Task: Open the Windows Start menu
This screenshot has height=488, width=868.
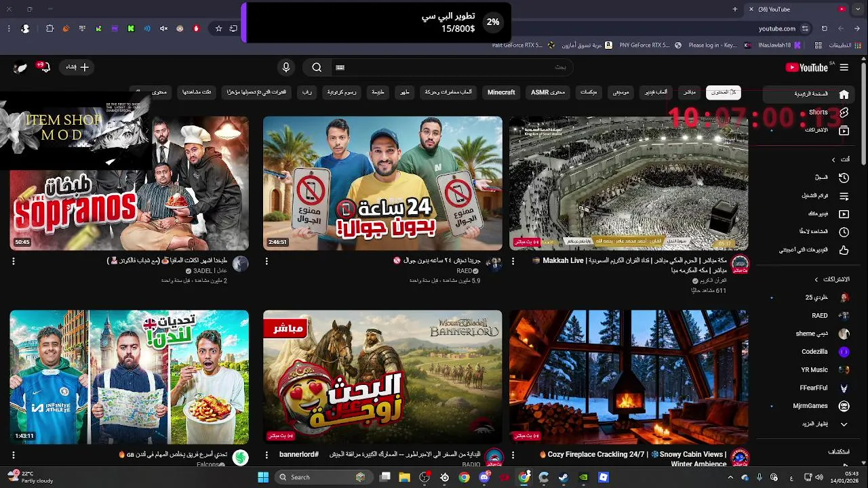Action: point(263,477)
